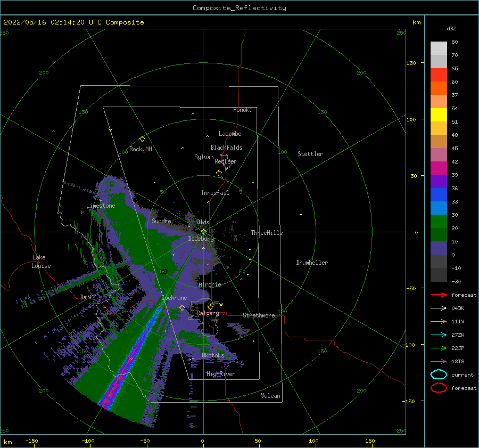
Task: Click the yellow diamond marker above Calgary label
Action: click(210, 307)
